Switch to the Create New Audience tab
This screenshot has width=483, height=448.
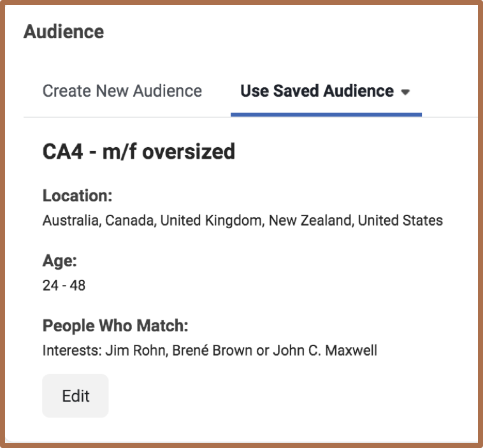tap(122, 91)
